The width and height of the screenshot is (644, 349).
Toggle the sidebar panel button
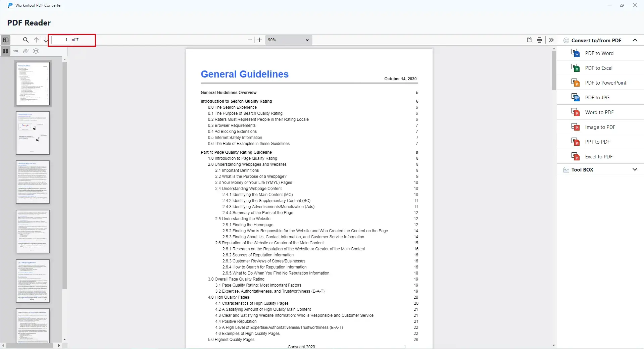click(6, 40)
